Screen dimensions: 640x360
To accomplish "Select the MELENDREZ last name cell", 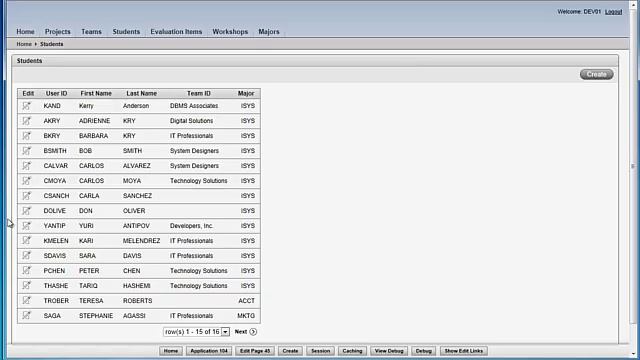I will point(142,241).
